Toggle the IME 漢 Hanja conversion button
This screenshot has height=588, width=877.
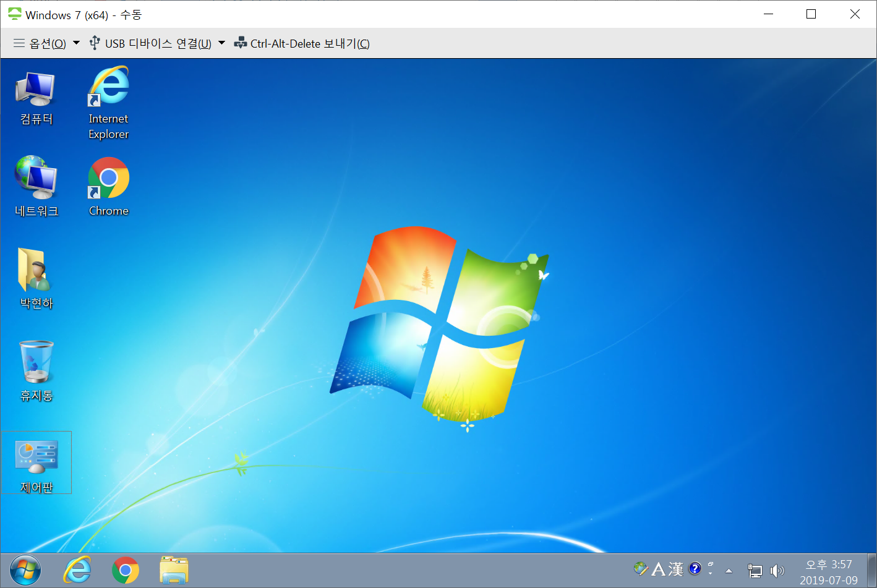[675, 569]
